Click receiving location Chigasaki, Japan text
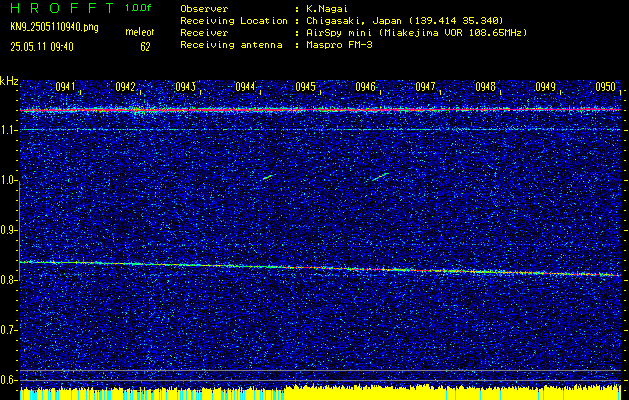Screen dimensions: 629x400 [x=404, y=21]
